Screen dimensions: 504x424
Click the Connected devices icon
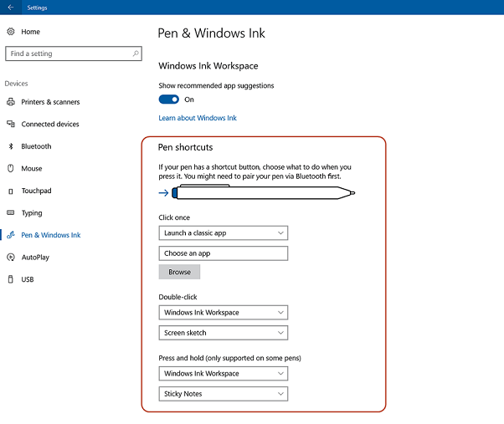pyautogui.click(x=11, y=124)
